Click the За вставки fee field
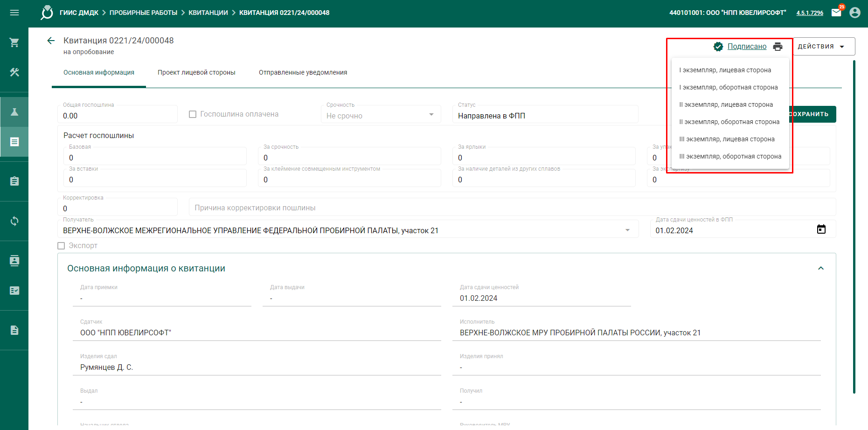The width and height of the screenshot is (868, 430). pos(155,178)
